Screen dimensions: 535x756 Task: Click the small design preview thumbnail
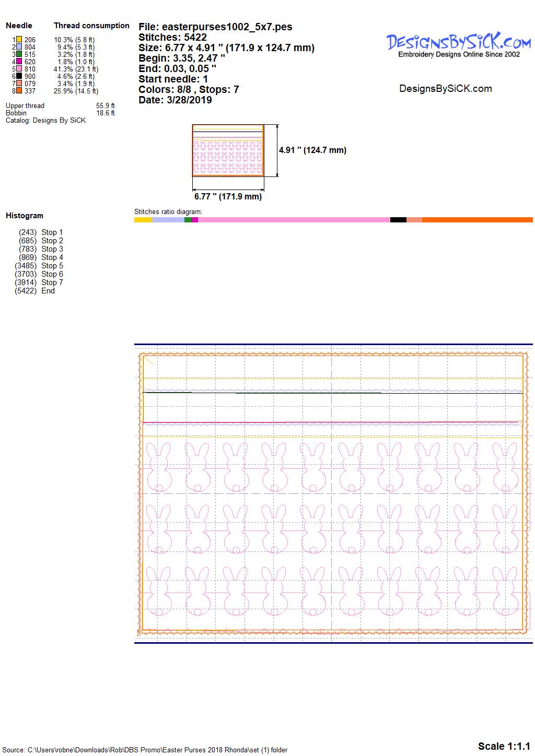(228, 151)
